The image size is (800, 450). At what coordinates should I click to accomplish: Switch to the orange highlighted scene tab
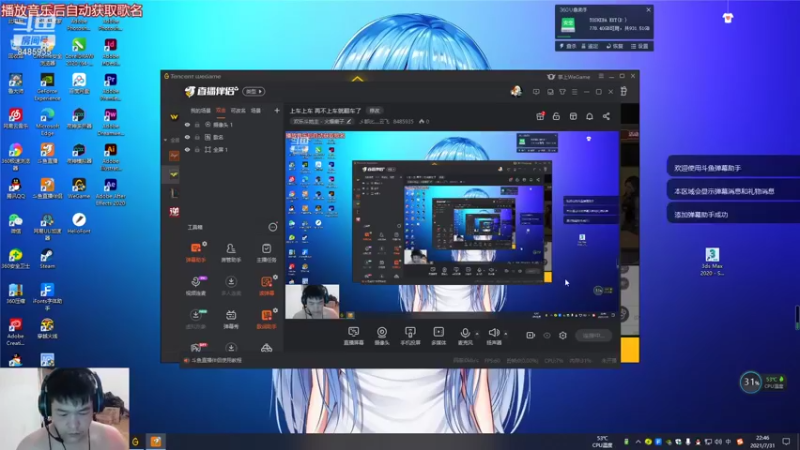[221, 111]
